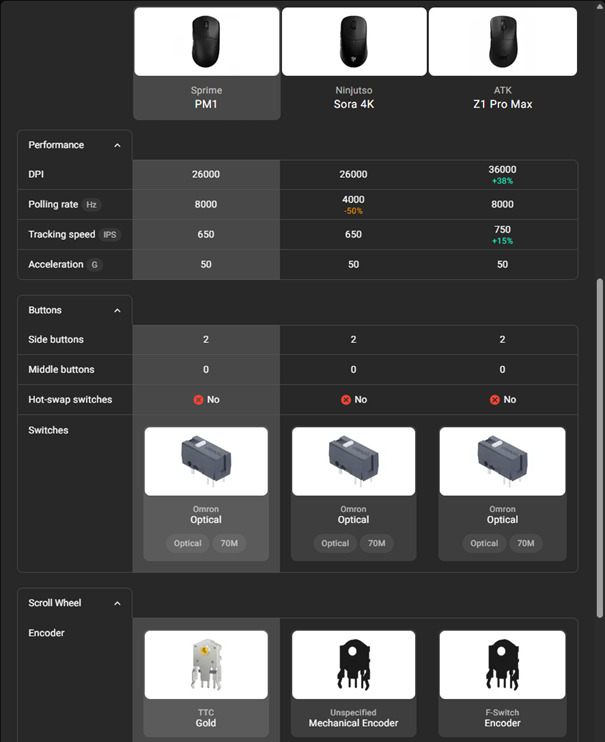Collapse the Performance section chevron
605x742 pixels.
coord(117,145)
